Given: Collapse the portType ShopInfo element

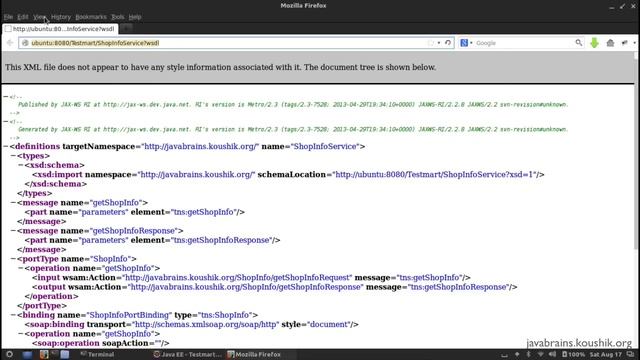Looking at the screenshot, I should pos(13,259).
